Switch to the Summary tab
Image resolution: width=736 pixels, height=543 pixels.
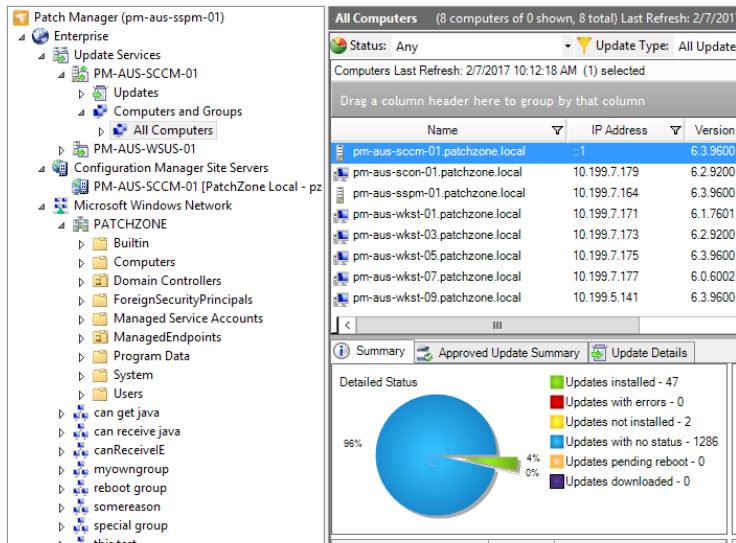click(371, 351)
